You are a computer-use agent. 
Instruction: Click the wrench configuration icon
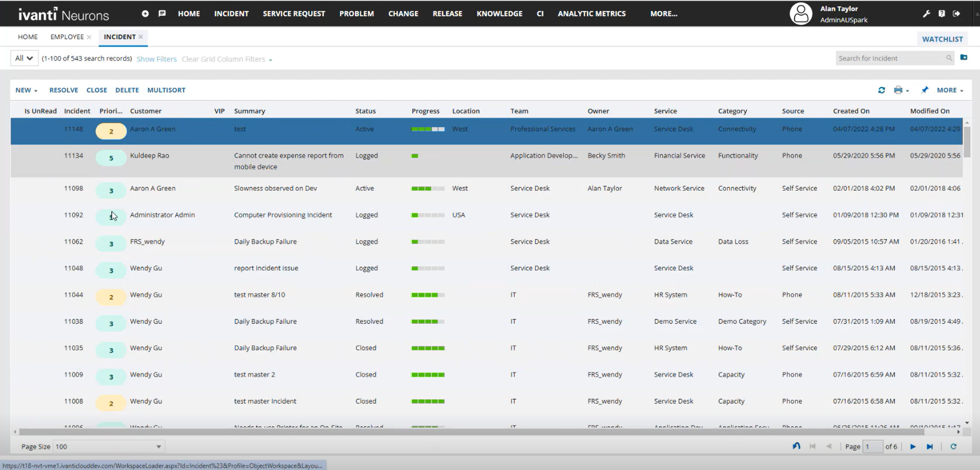926,14
